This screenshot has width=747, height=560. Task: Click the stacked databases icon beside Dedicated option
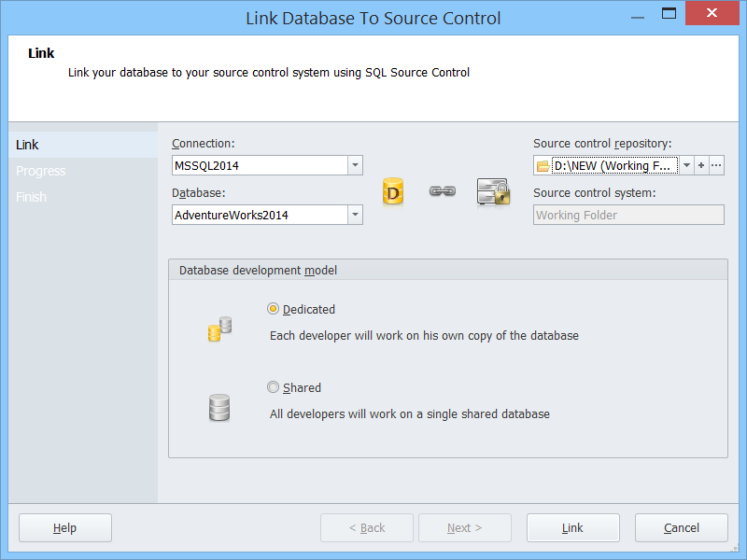pyautogui.click(x=219, y=329)
